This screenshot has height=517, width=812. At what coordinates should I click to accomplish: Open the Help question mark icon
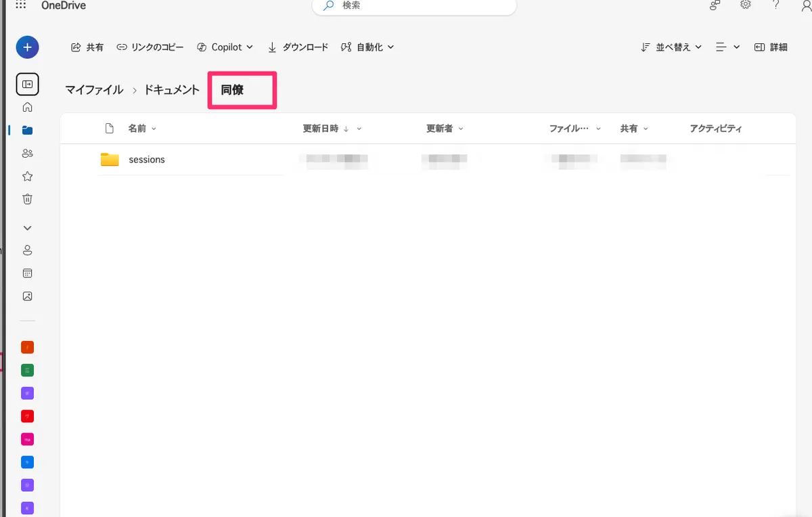776,5
